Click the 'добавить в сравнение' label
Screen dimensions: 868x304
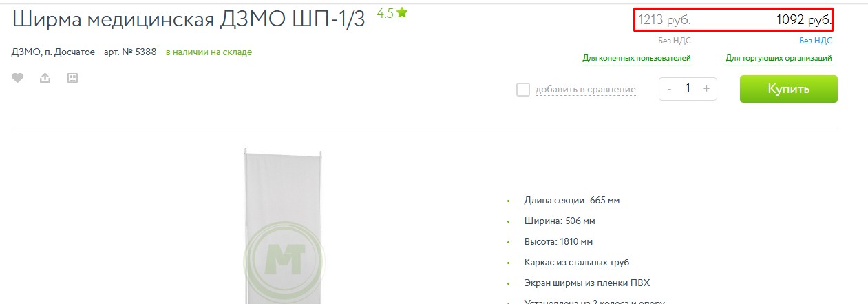coord(586,90)
